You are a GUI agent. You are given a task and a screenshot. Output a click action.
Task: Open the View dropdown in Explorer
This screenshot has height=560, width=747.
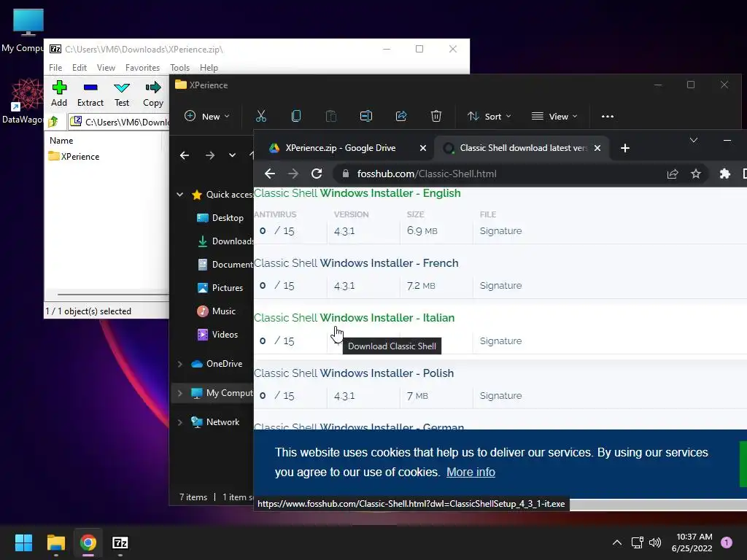click(554, 116)
